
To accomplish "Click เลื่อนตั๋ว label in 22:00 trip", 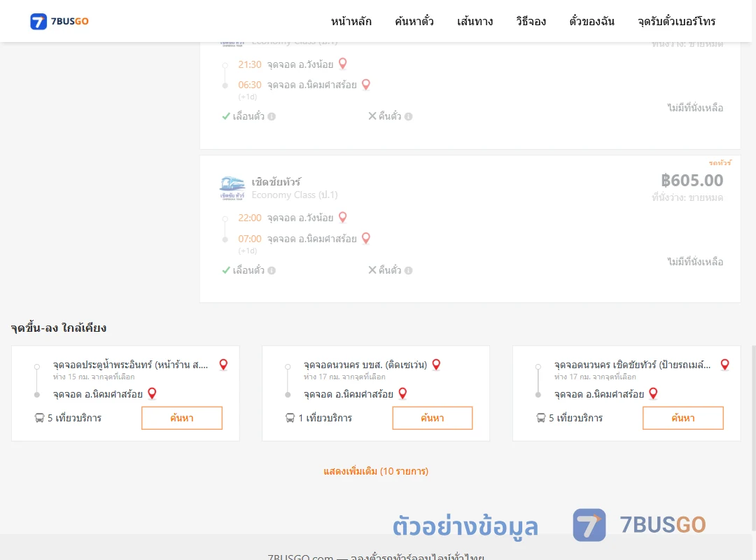I will tap(248, 271).
